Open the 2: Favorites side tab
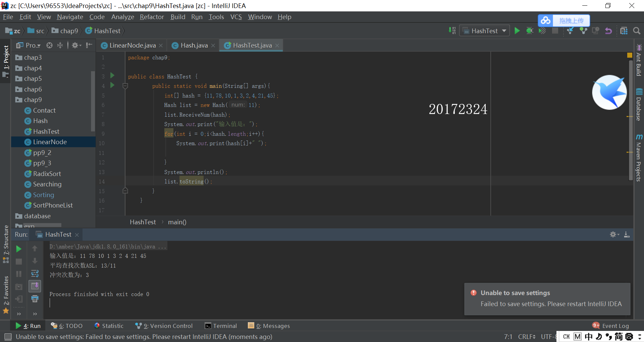Viewport: 644px width, 342px height. (6, 294)
